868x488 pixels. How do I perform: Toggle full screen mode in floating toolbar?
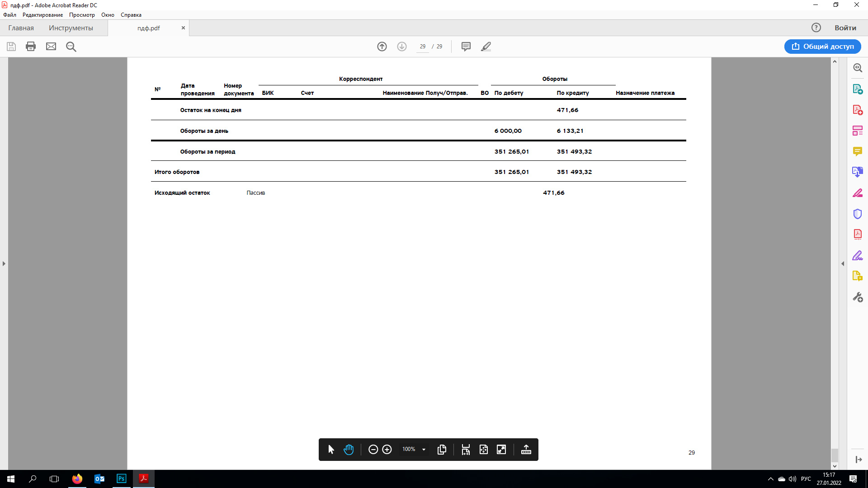tap(501, 450)
